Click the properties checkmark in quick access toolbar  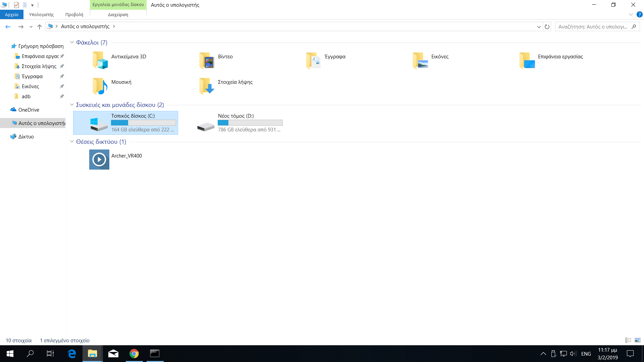[16, 5]
